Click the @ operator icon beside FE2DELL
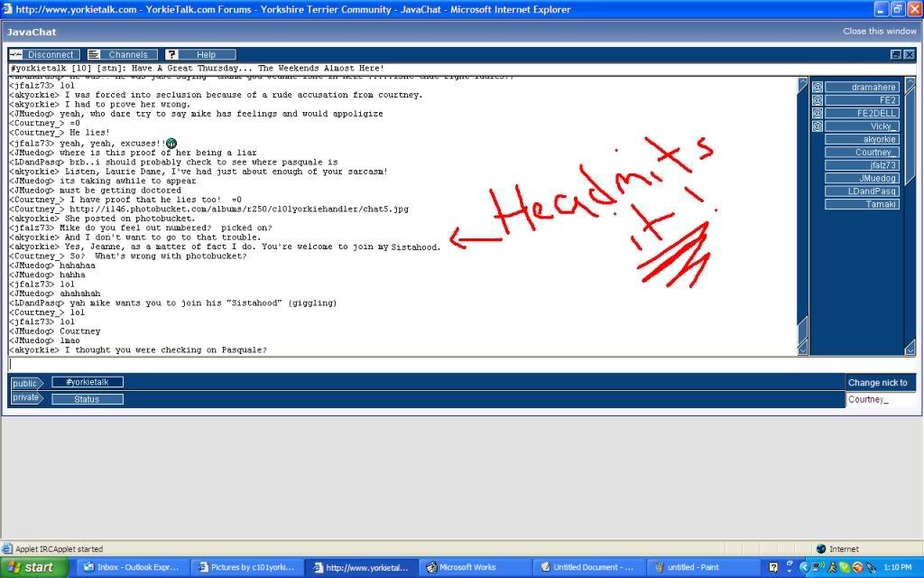 tap(817, 114)
